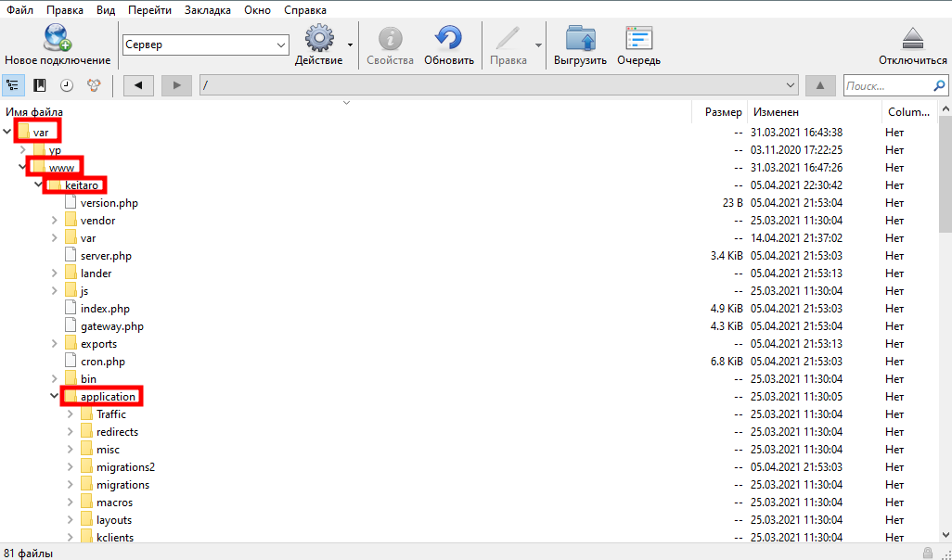The width and height of the screenshot is (952, 560).
Task: Go to the parent folder with up arrow
Action: (819, 85)
